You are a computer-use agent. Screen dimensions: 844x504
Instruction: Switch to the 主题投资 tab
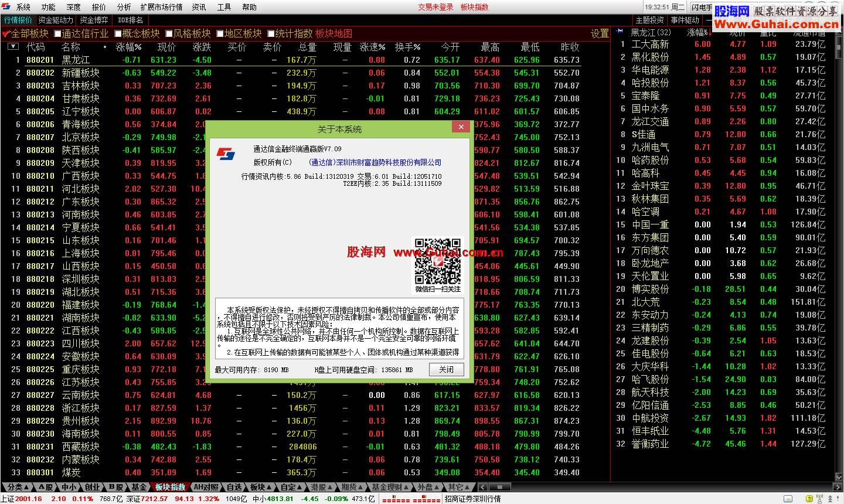point(650,20)
